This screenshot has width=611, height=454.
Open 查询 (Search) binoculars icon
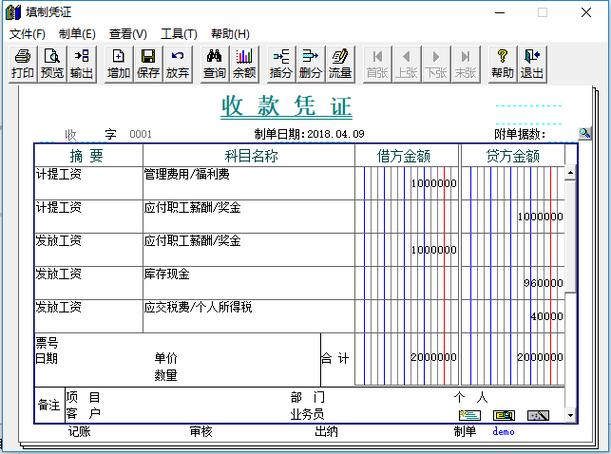214,64
